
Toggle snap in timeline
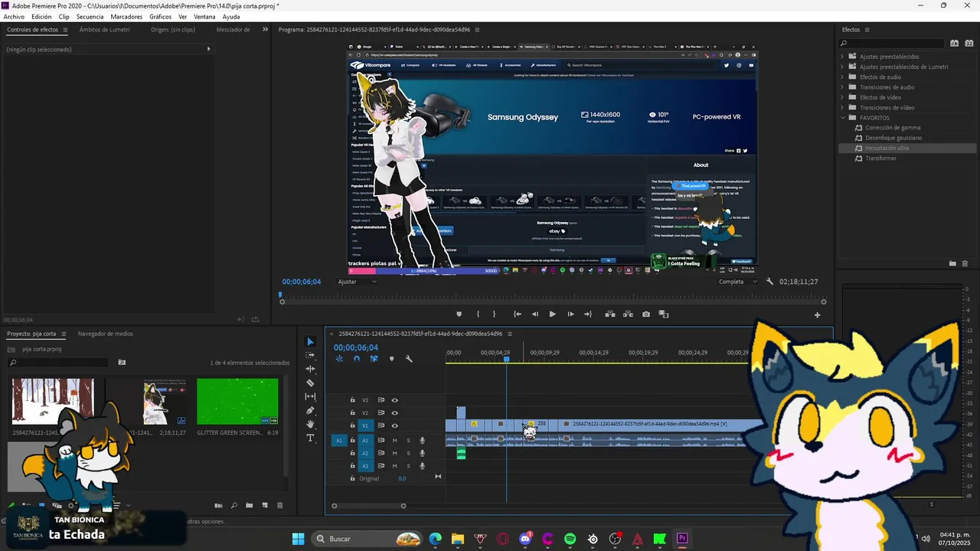click(x=356, y=358)
